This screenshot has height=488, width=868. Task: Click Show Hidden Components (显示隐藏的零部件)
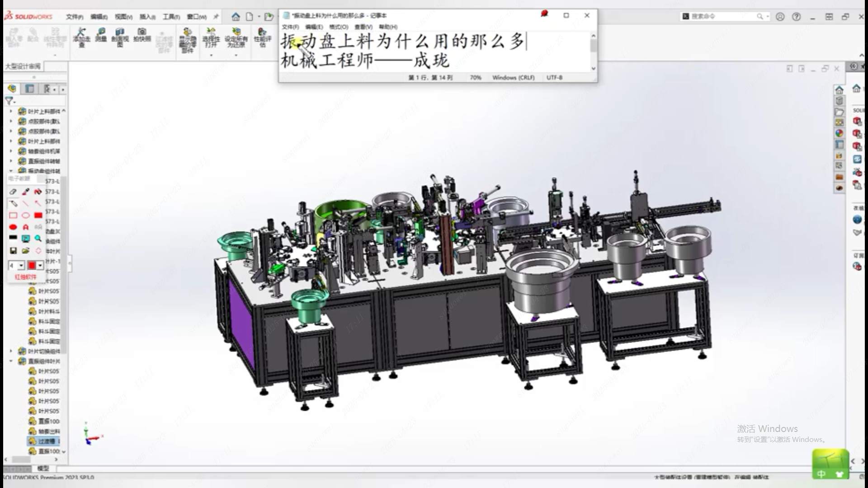coord(187,40)
